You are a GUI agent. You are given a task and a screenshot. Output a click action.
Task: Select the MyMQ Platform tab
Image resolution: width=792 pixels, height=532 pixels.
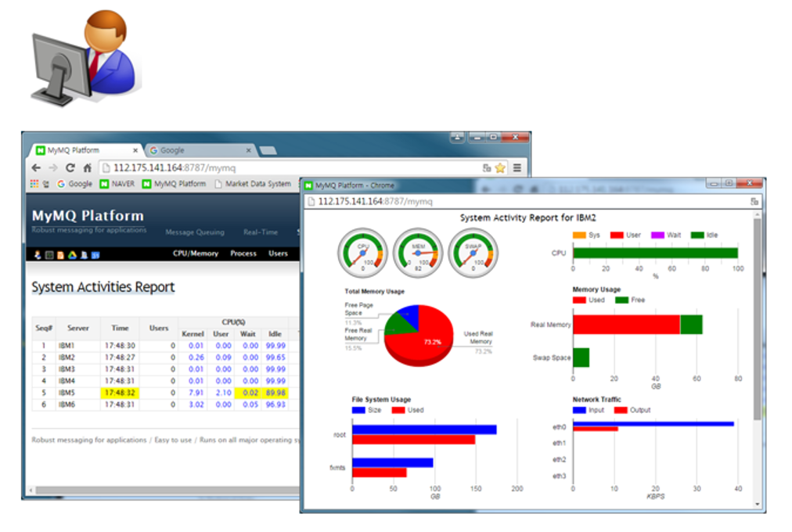[83, 150]
